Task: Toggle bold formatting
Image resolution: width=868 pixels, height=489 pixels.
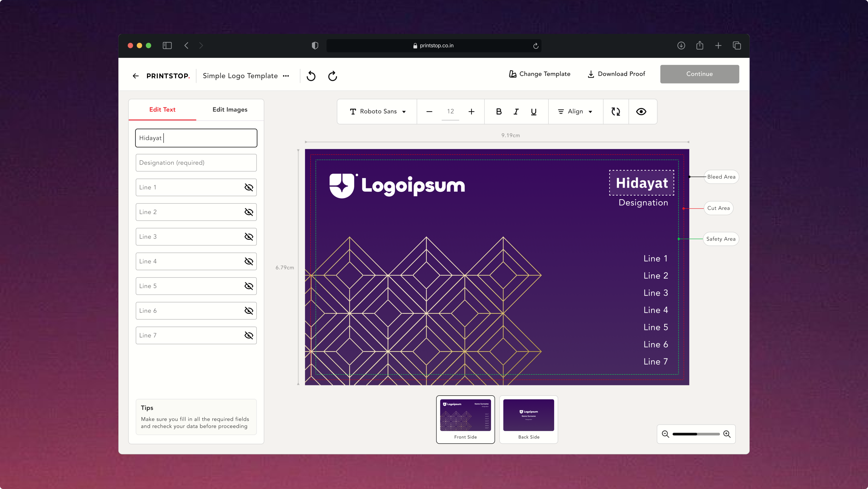Action: (499, 111)
